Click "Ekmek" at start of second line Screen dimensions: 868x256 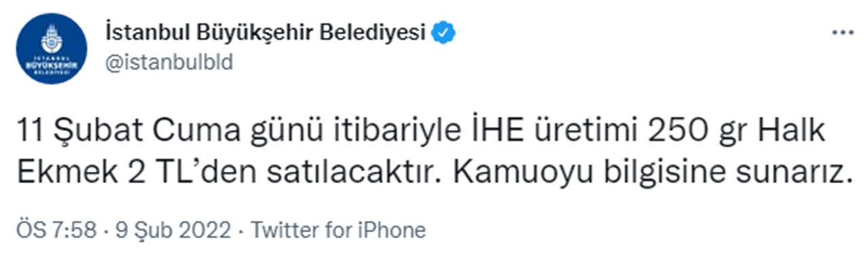57,172
